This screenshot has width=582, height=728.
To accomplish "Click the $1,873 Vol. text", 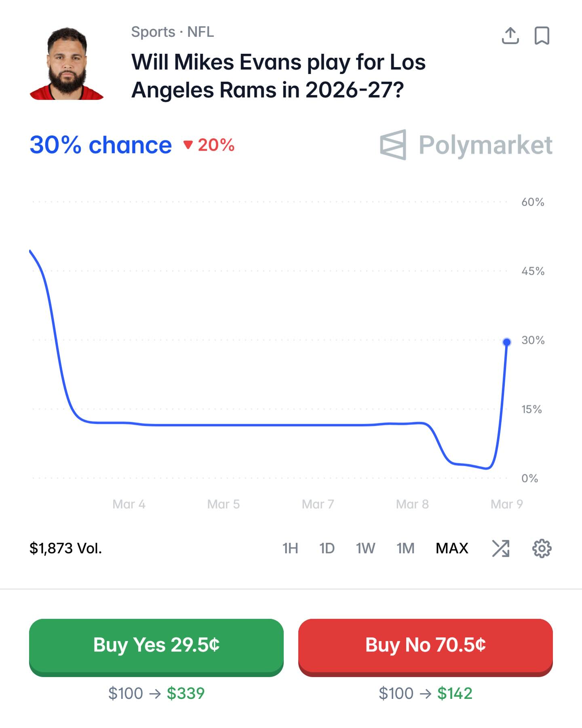I will tap(65, 548).
